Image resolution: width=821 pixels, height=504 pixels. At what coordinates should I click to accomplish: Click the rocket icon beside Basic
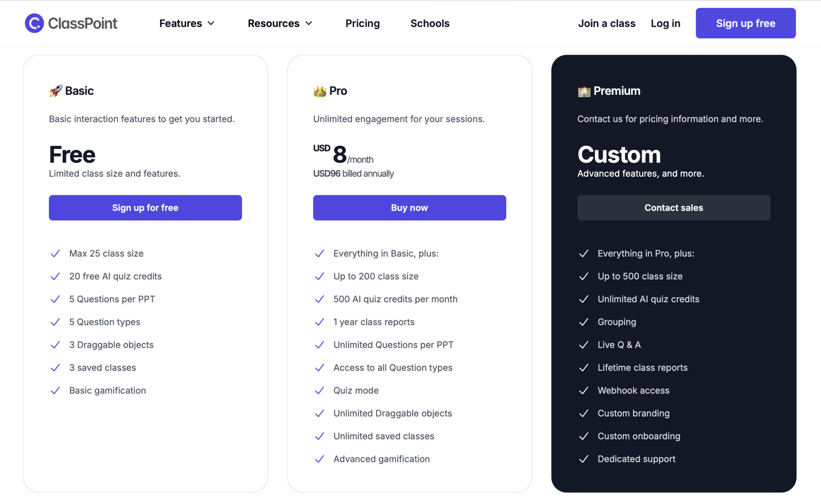pos(55,91)
